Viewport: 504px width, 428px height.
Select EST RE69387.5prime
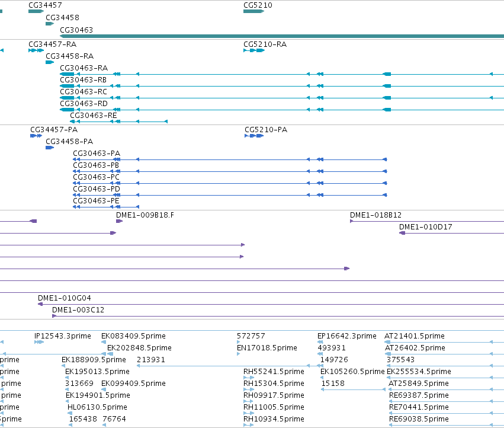click(x=419, y=395)
